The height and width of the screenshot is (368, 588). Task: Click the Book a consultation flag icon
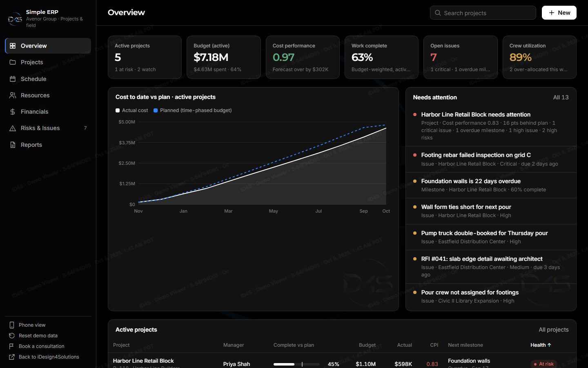click(12, 346)
